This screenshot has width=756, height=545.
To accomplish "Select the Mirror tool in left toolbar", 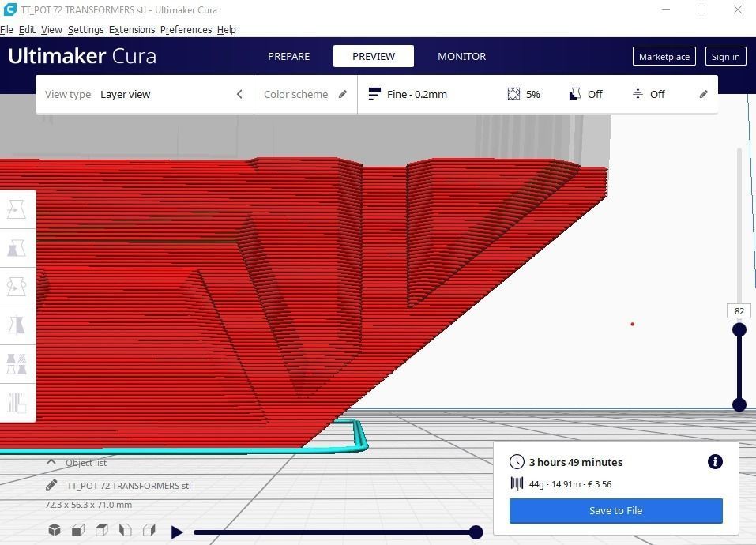I will coord(17,325).
